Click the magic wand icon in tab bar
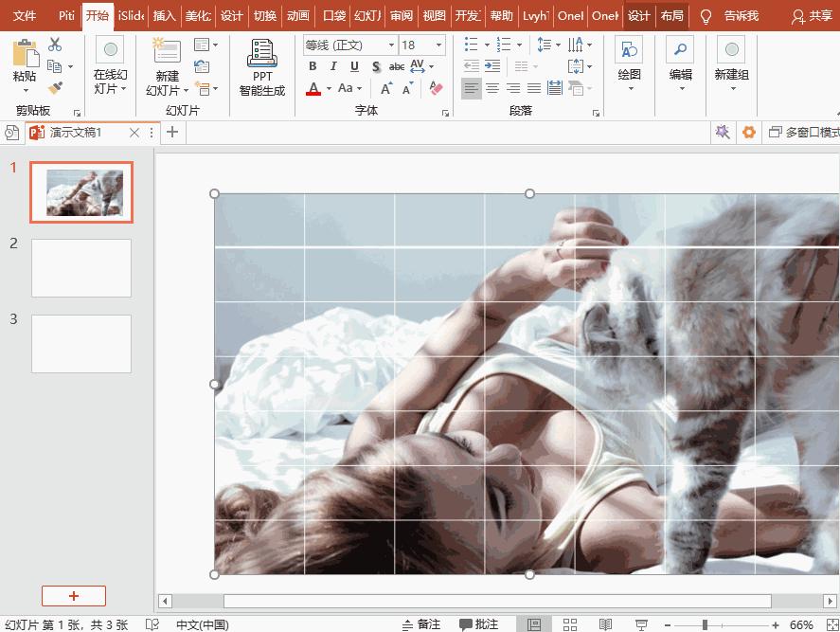This screenshot has height=632, width=840. click(723, 132)
